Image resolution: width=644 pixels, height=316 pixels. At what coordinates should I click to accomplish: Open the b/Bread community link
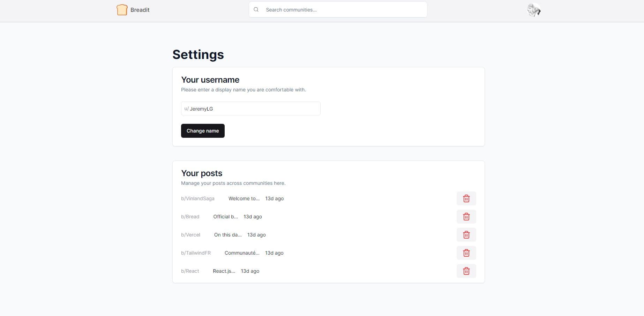190,216
